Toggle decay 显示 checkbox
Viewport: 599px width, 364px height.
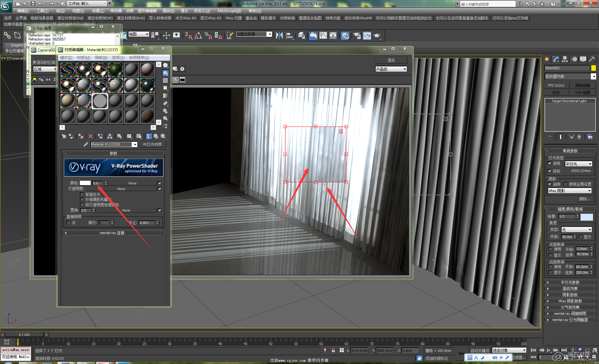click(581, 237)
